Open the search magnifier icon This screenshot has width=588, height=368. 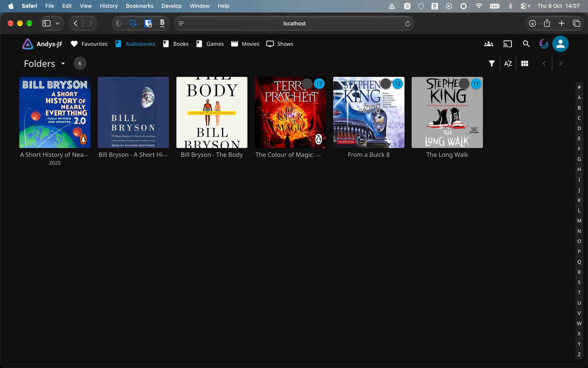click(x=526, y=44)
